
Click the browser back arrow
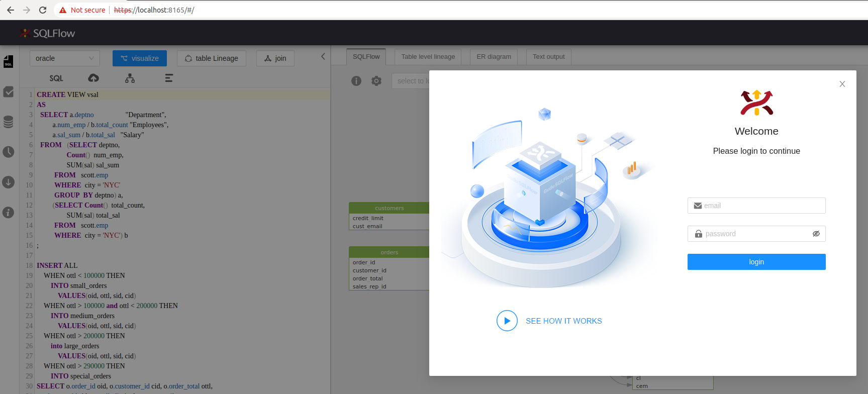click(x=11, y=10)
